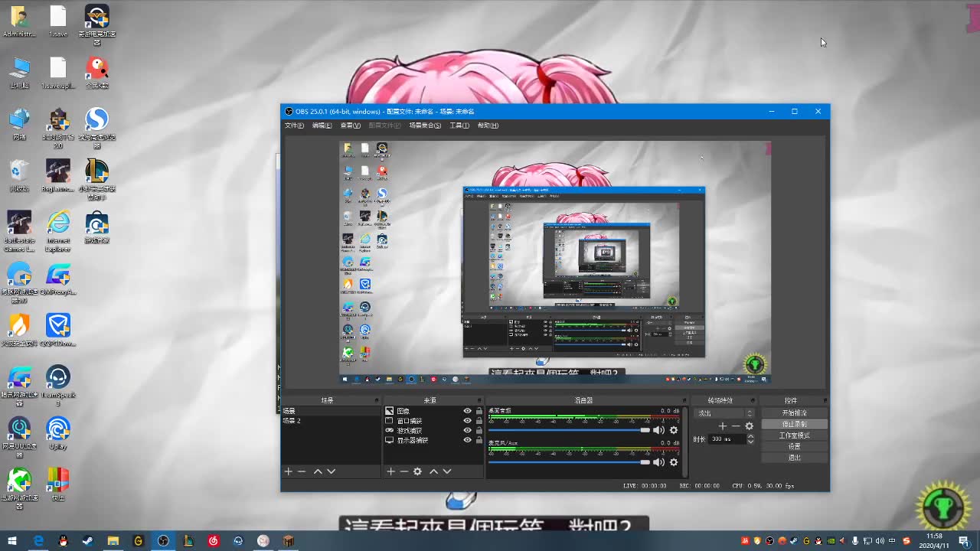
Task: Add a scene transition with the plus icon
Action: 722,426
